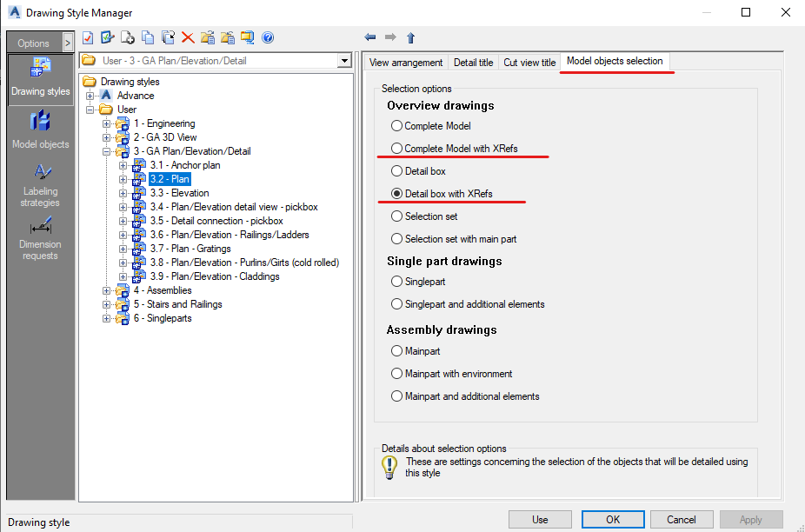Expand the 2 - GA 3D View node
Image resolution: width=805 pixels, height=532 pixels.
(x=106, y=137)
